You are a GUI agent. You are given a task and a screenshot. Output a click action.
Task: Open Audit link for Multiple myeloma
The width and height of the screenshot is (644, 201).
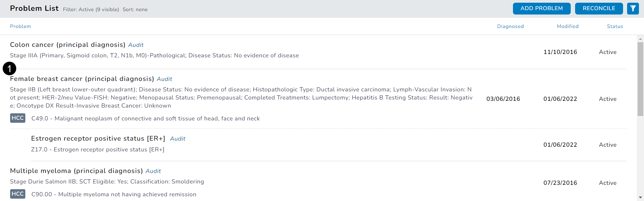click(x=153, y=171)
